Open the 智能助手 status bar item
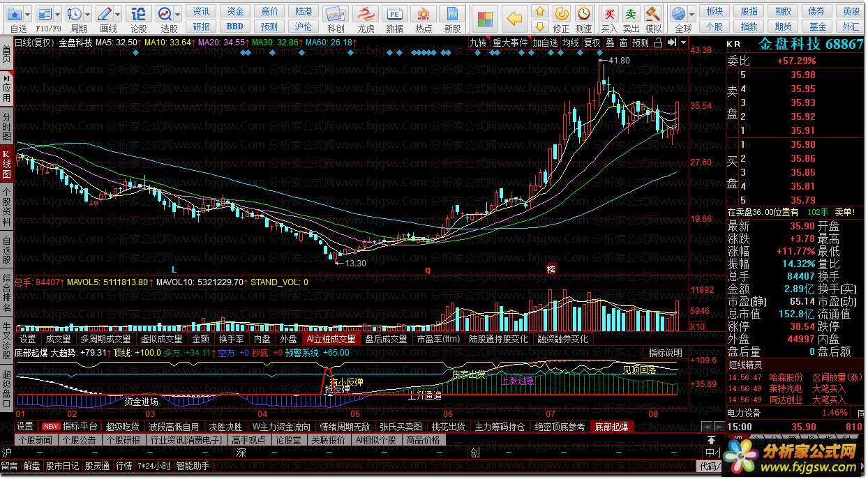 pos(192,466)
